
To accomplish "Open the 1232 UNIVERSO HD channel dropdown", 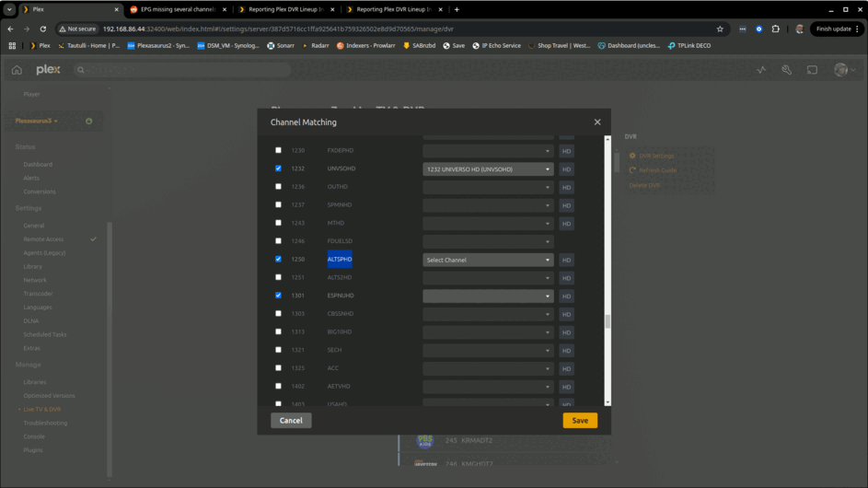I will [x=488, y=169].
